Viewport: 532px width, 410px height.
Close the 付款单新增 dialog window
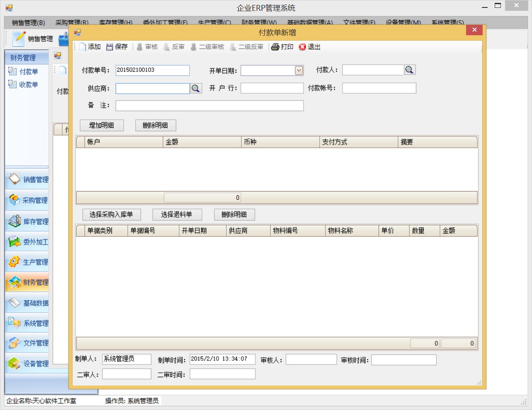(474, 30)
